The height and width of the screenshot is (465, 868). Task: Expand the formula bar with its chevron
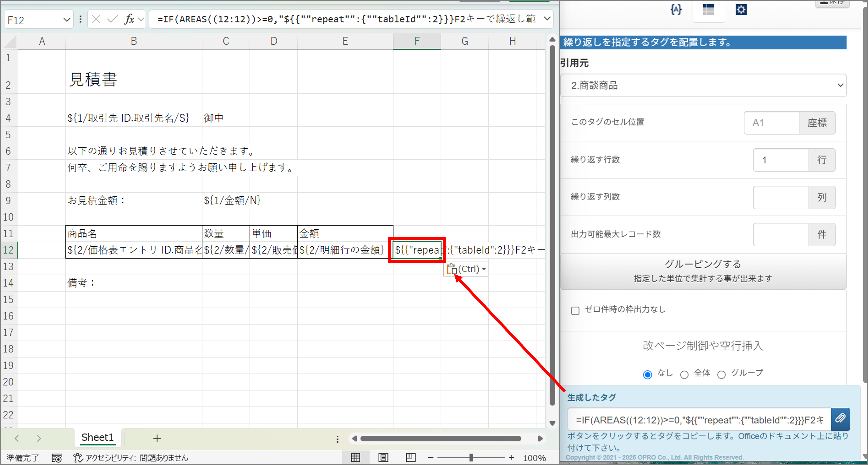click(547, 19)
